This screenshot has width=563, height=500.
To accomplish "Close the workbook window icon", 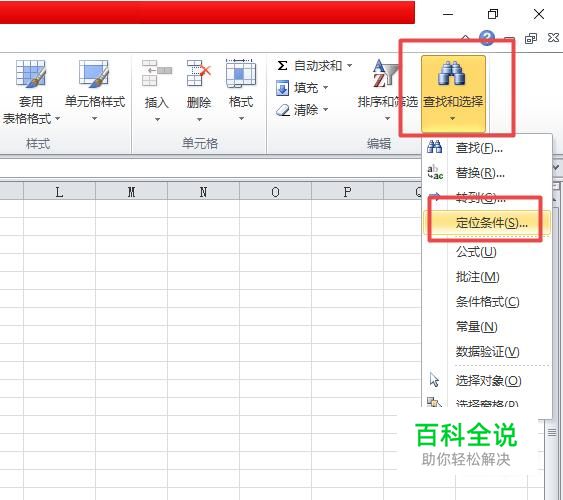I will click(x=554, y=37).
